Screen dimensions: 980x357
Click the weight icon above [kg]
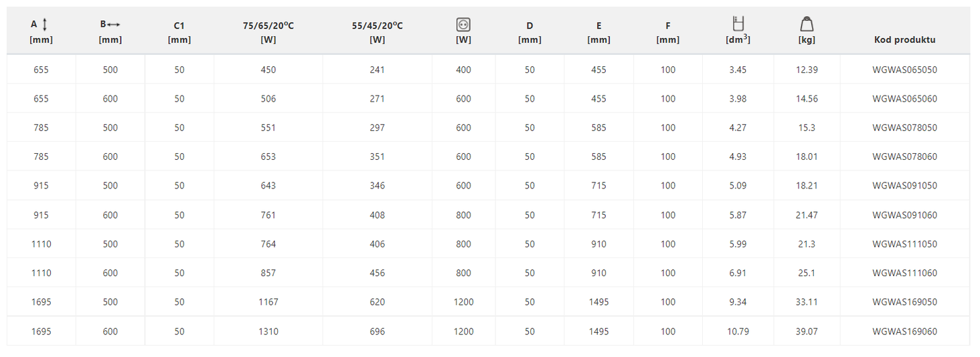coord(807,24)
